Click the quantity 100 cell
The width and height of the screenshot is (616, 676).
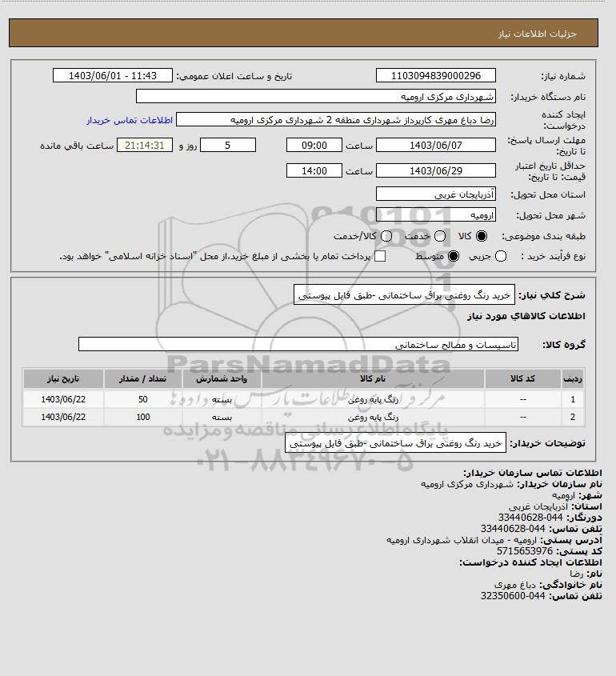[142, 418]
